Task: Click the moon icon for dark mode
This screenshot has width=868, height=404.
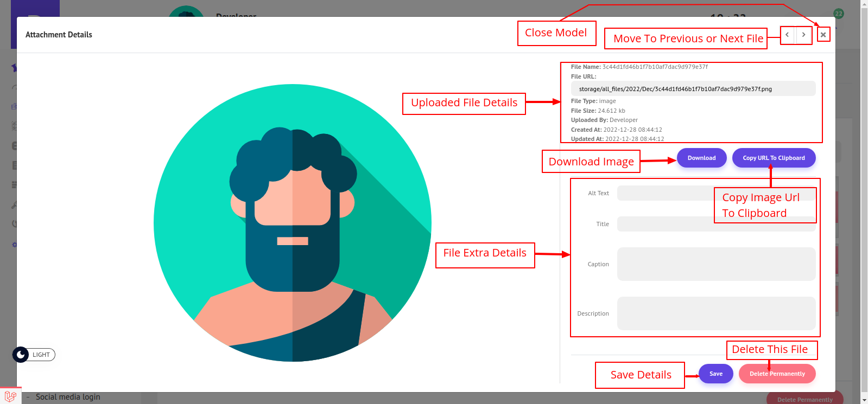Action: (x=21, y=355)
